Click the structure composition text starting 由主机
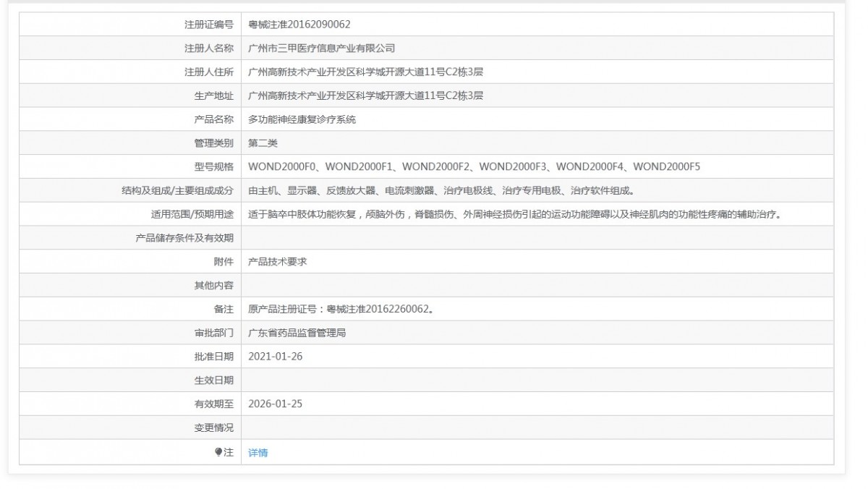This screenshot has width=868, height=489. 441,191
